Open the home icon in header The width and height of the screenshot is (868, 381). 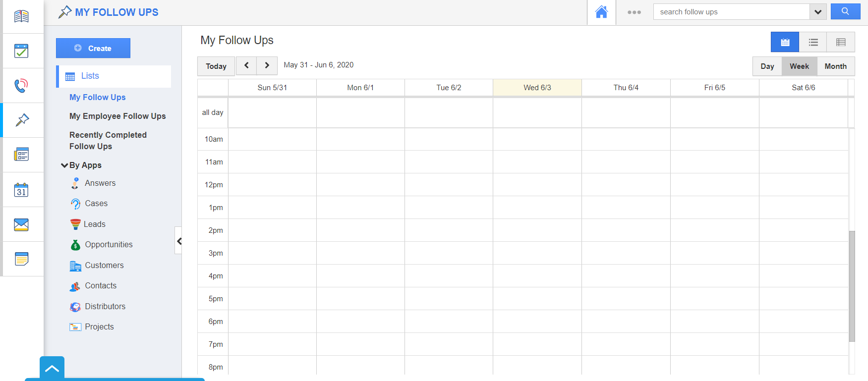pos(601,12)
